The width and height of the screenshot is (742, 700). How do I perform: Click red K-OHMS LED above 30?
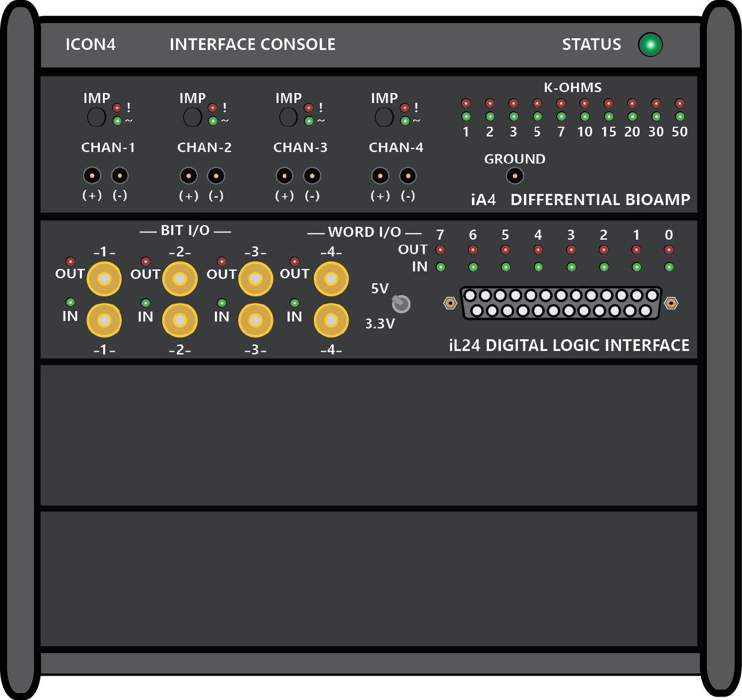pos(656,103)
